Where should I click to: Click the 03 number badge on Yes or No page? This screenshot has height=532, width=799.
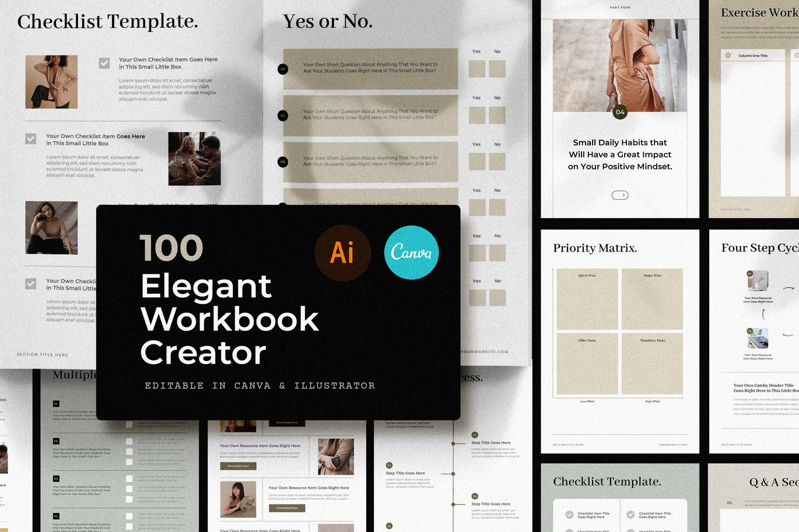click(283, 161)
